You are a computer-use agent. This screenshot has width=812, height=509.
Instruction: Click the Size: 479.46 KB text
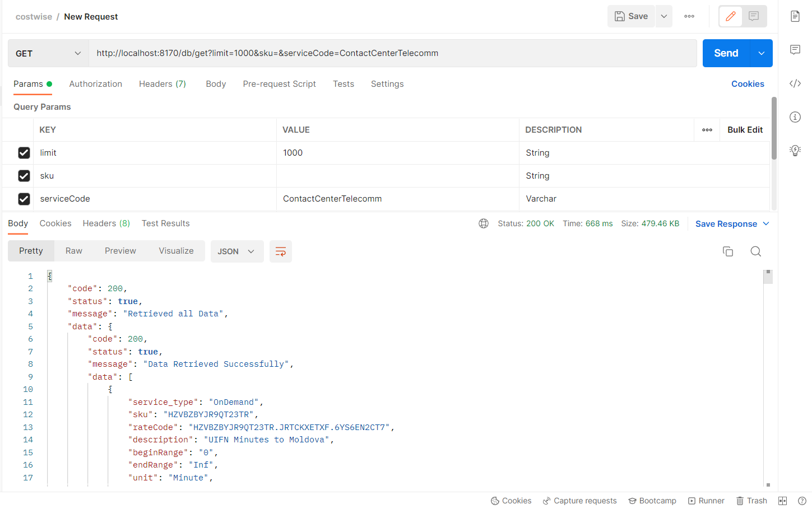click(650, 223)
